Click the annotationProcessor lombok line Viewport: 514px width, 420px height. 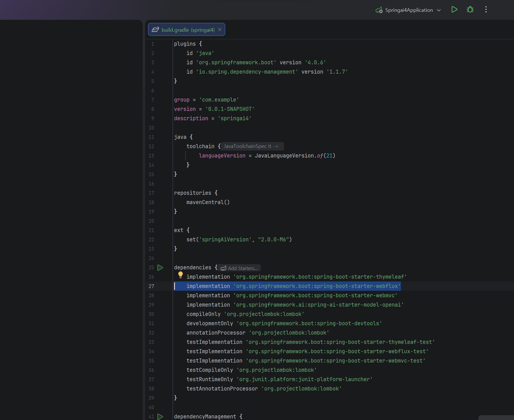pos(258,333)
